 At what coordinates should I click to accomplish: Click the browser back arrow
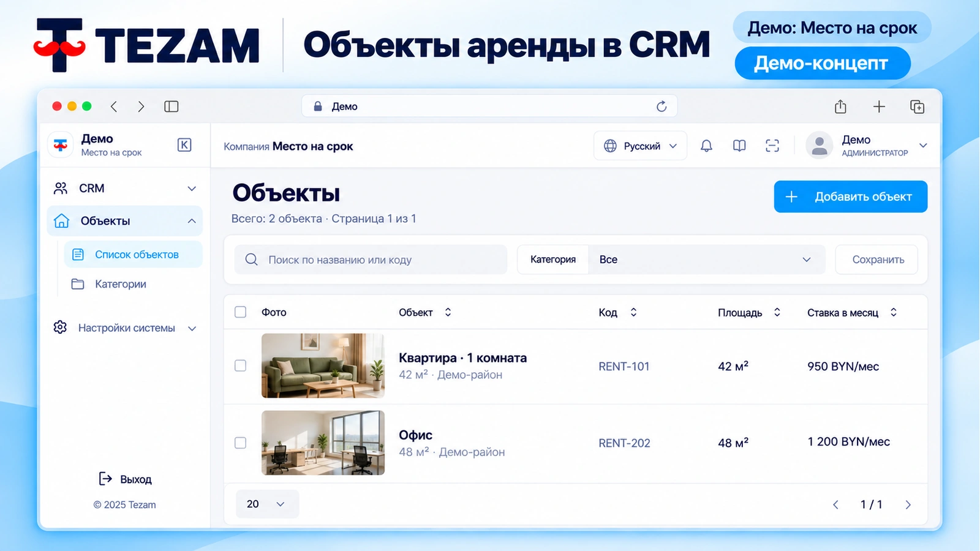114,107
